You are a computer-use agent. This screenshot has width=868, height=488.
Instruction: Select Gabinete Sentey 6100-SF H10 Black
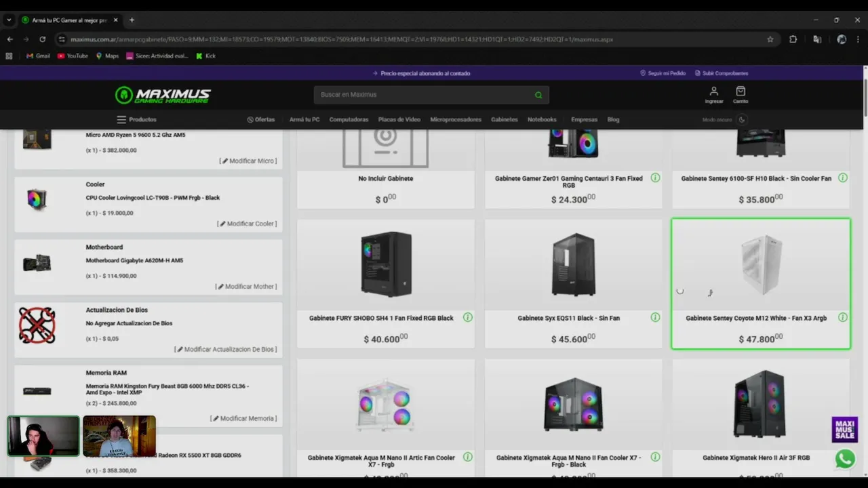761,169
